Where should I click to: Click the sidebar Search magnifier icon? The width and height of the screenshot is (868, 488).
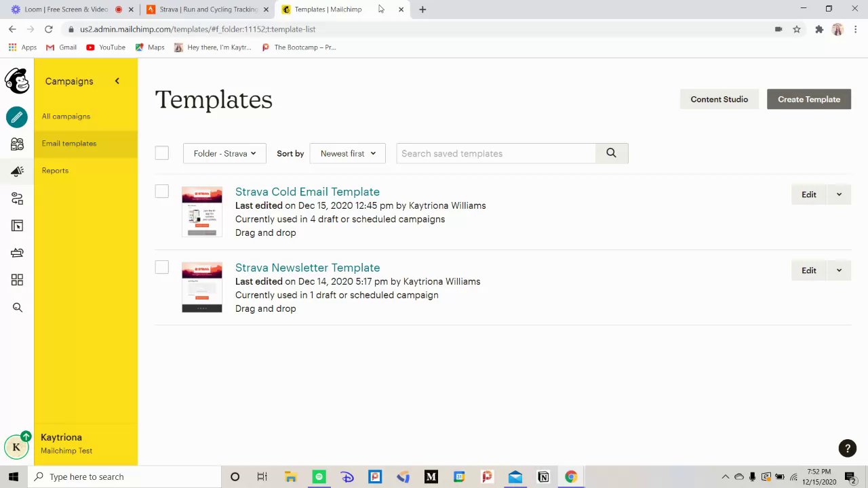(17, 308)
